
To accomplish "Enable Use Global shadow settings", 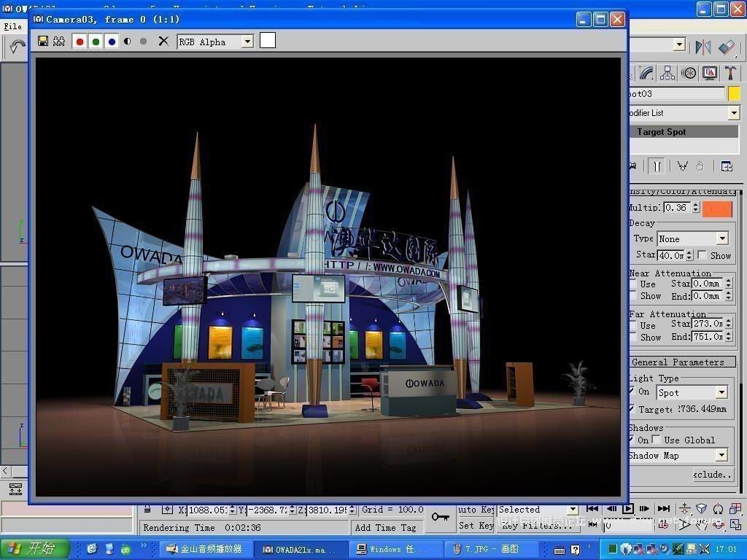I will [x=657, y=440].
